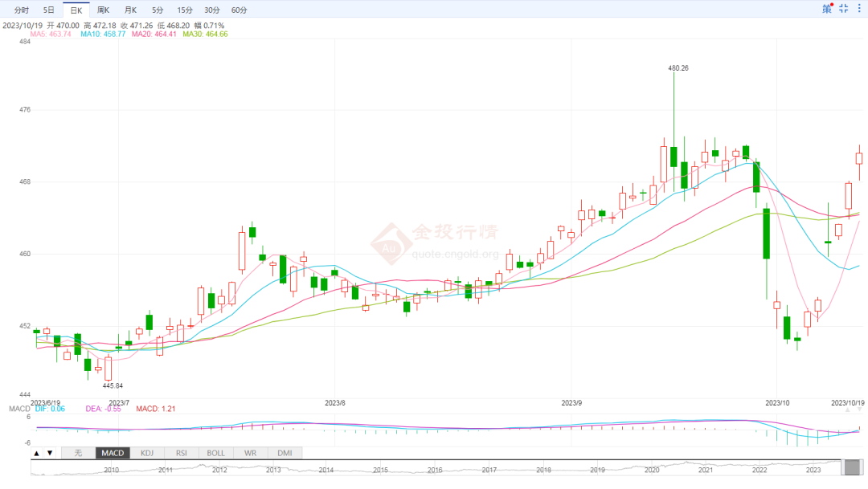Click the DIF: 0.06 readout
This screenshot has height=489, width=868.
pos(50,409)
